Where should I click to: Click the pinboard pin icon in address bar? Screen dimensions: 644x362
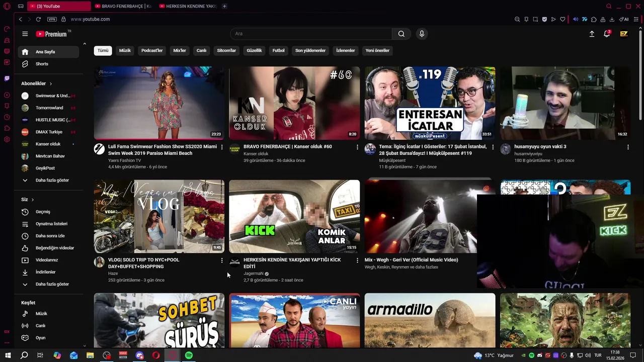coord(526,19)
